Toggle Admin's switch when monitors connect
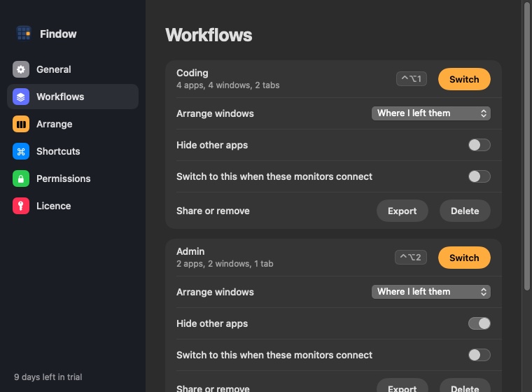532x392 pixels. (479, 355)
